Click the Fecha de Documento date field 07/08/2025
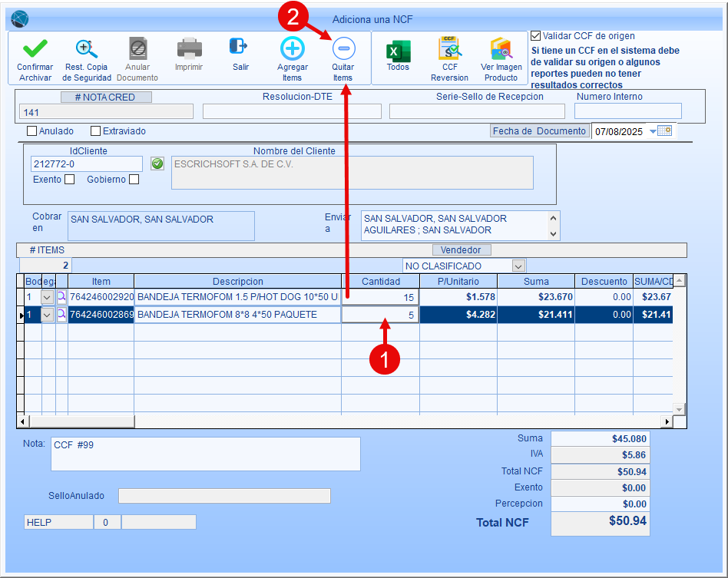Viewport: 728px width, 578px height. pyautogui.click(x=619, y=131)
